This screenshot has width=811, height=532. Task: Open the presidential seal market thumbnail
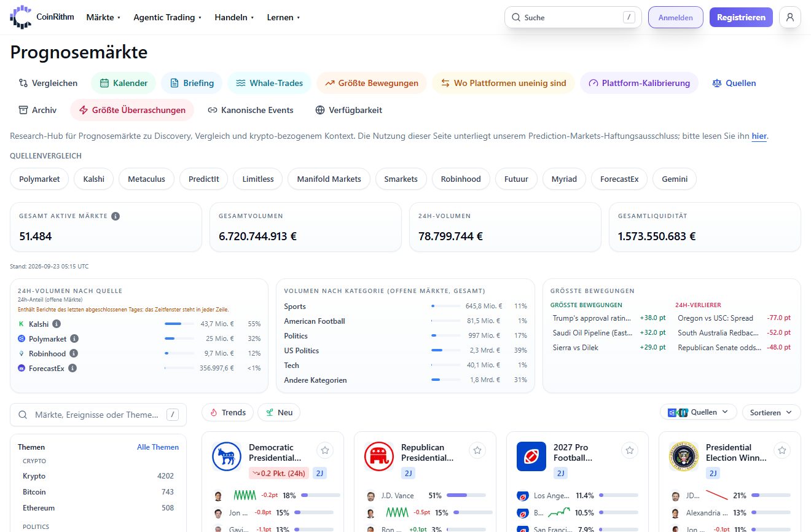coord(684,456)
